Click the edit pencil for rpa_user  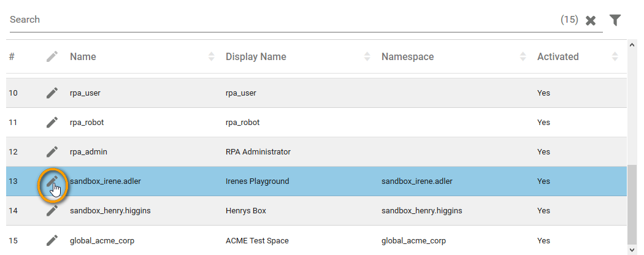click(52, 93)
